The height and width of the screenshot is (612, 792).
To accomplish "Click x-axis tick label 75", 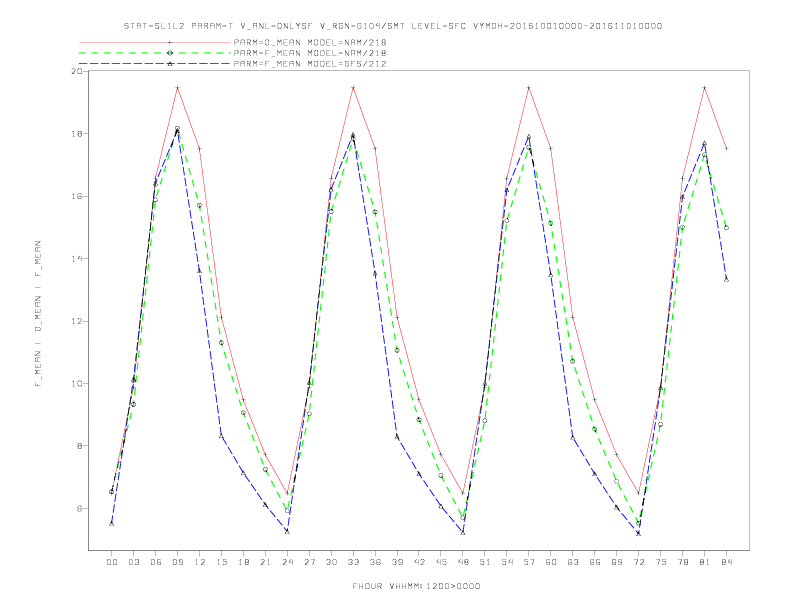I will coord(661,562).
